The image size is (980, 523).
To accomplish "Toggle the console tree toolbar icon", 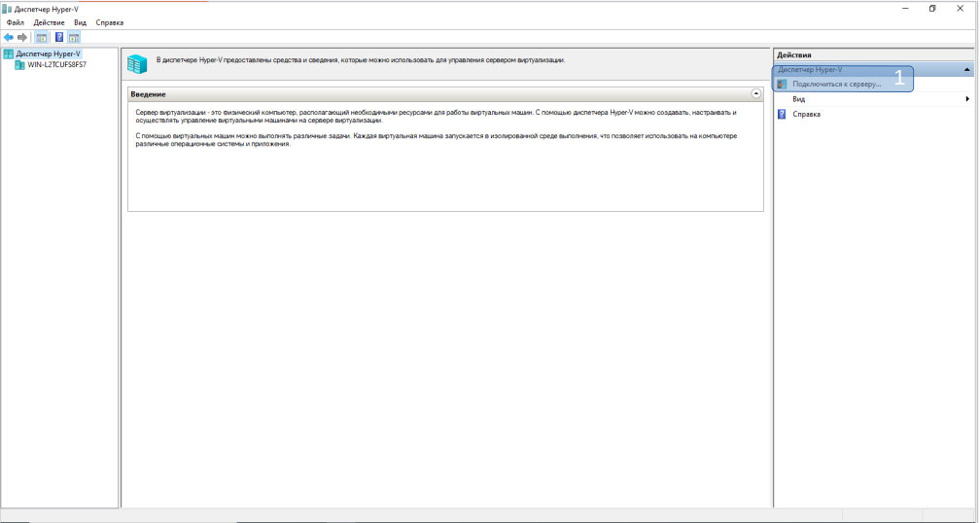I will [x=41, y=38].
